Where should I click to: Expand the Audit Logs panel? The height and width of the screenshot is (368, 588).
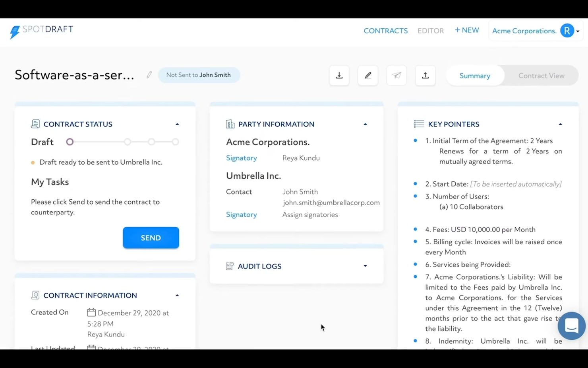coord(365,266)
